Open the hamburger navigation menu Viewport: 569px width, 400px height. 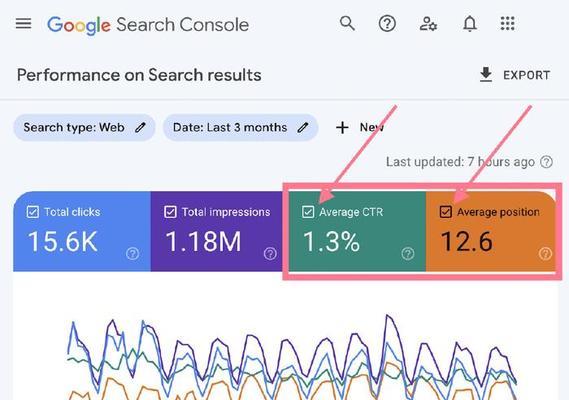[24, 24]
